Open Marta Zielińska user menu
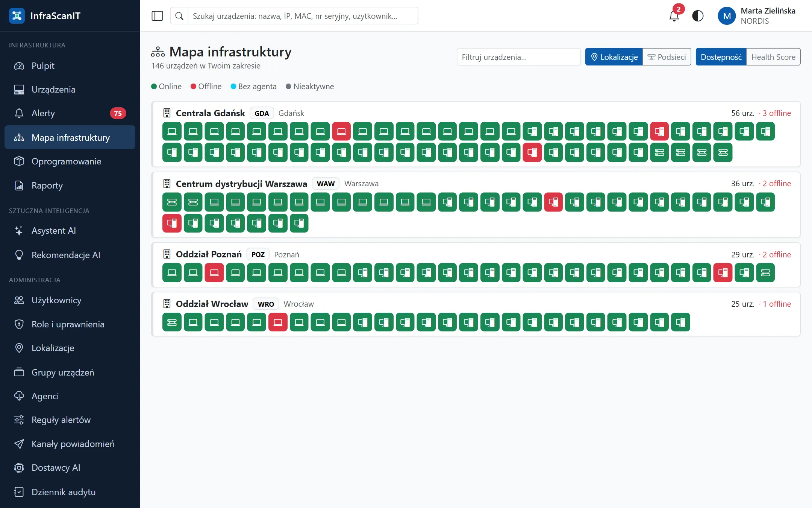The image size is (812, 508). tap(757, 16)
